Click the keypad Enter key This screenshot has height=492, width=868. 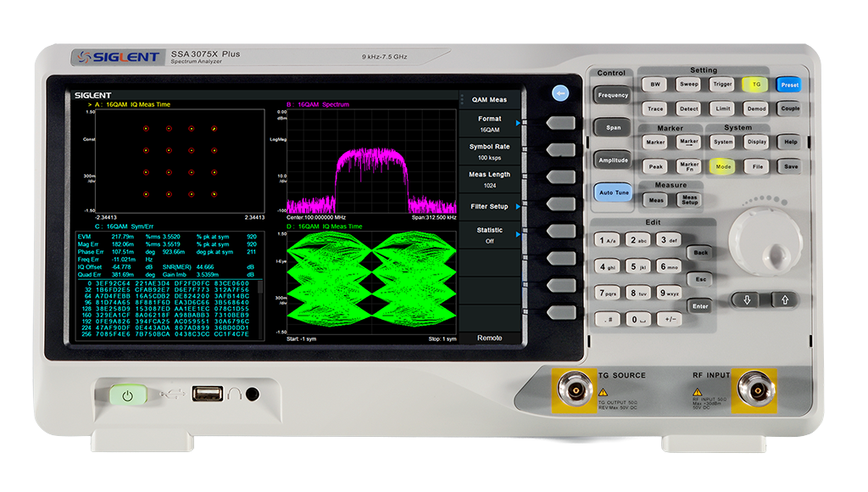(x=700, y=306)
